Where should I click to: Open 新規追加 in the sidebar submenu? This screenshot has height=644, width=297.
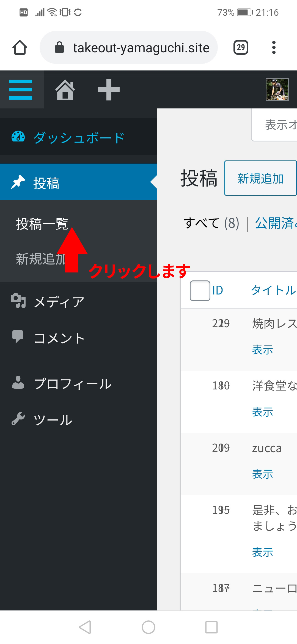click(41, 259)
